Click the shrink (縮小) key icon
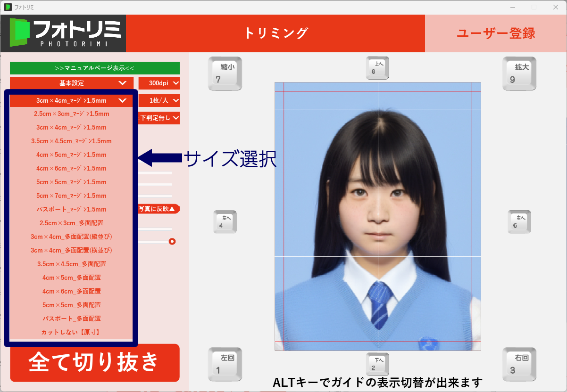The image size is (567, 392). click(x=225, y=73)
